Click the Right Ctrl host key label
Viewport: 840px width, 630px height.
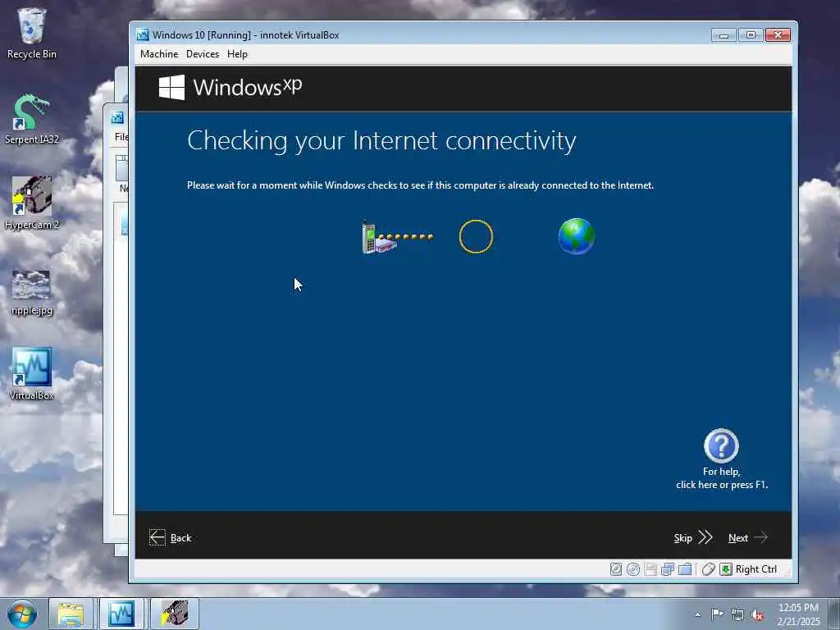756,569
